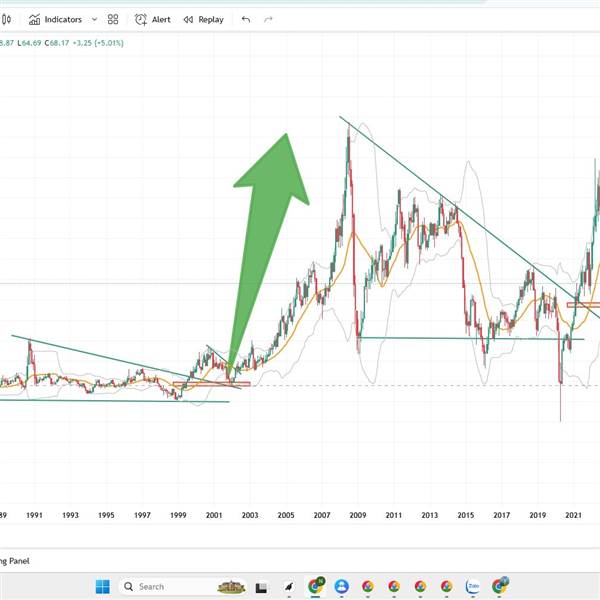Click the Replay rewind icon
Screen dimensions: 600x600
click(188, 20)
